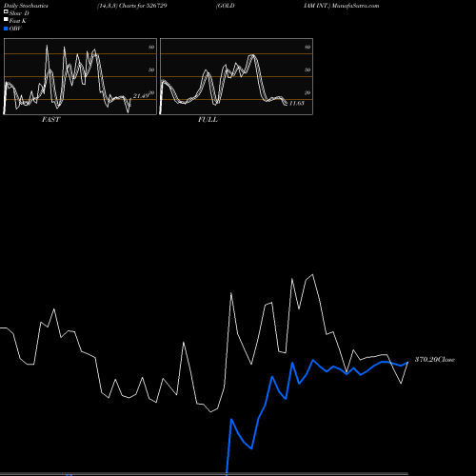Click the 11.63 value in FULL chart
This screenshot has height=476, width=476.
297,103
